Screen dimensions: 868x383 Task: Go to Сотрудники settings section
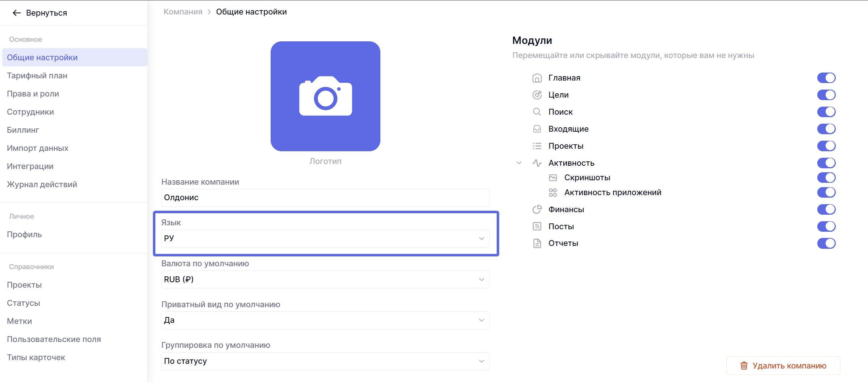tap(30, 112)
